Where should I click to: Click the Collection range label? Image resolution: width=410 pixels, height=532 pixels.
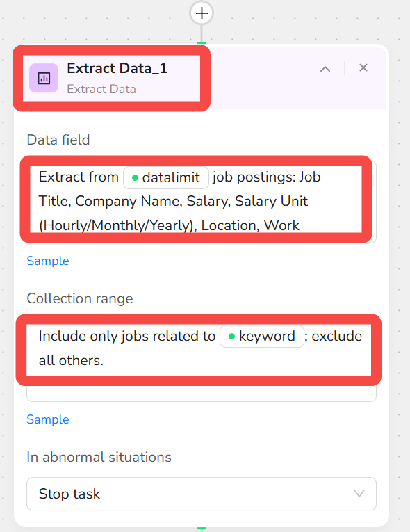click(x=80, y=298)
